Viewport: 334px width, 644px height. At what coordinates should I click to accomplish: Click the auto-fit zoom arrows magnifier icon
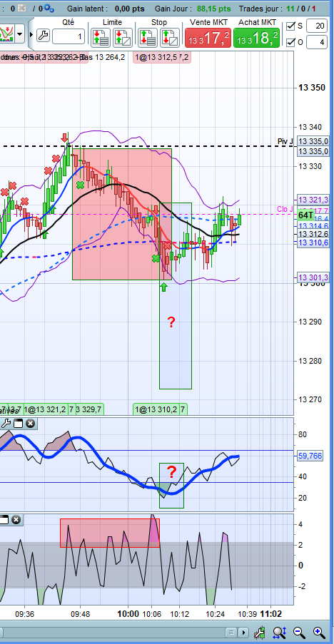coord(279,633)
